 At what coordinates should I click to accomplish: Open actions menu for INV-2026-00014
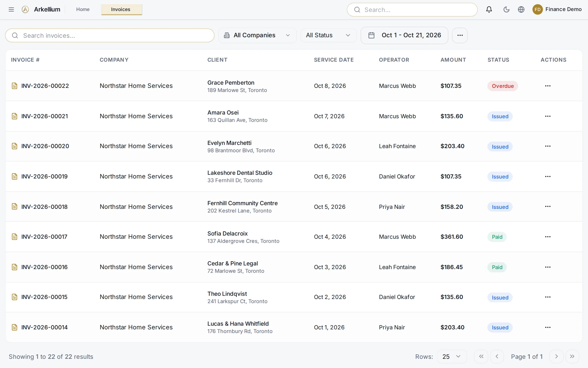(548, 327)
